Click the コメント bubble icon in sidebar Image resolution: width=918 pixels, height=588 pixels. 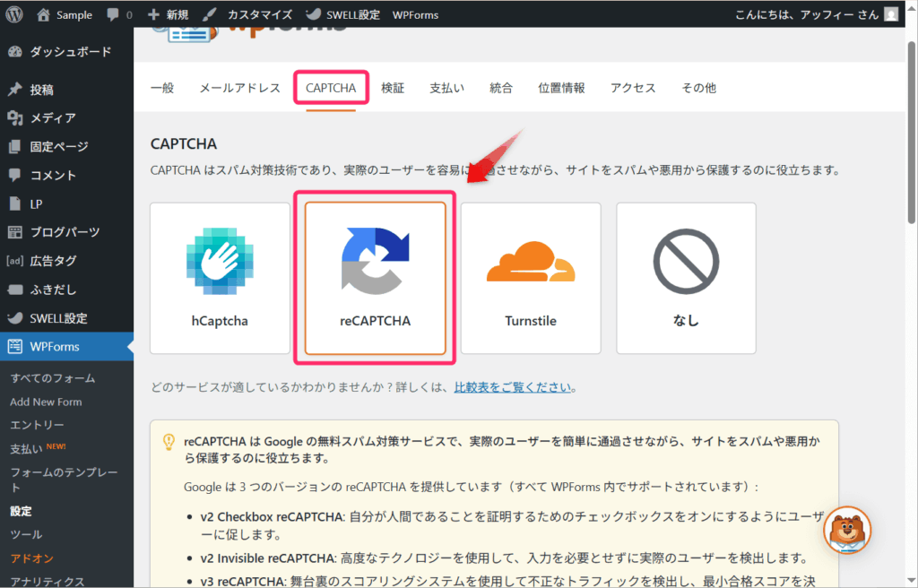(15, 175)
